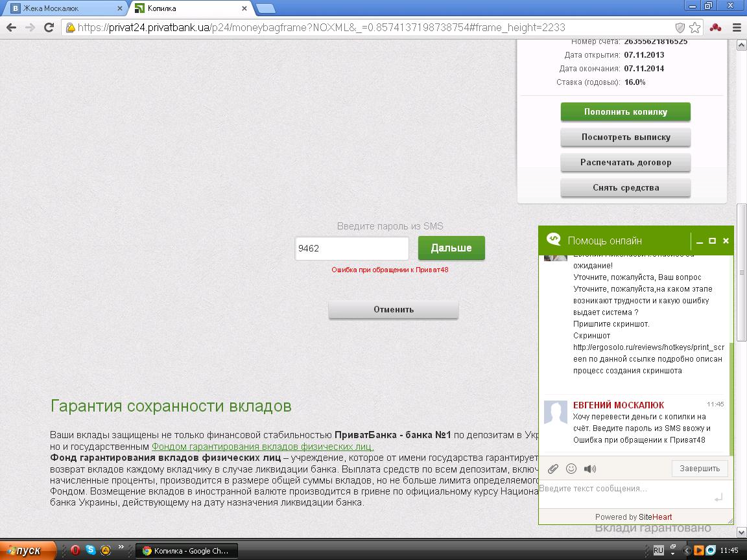The width and height of the screenshot is (747, 560).
Task: Click the Копилка - Google Chrome taskbar item
Action: tap(186, 550)
